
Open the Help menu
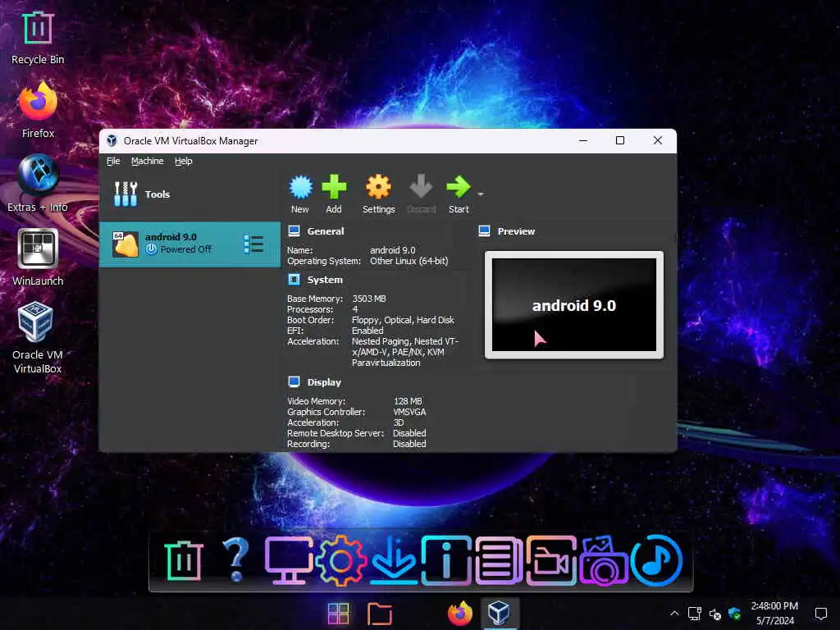pyautogui.click(x=183, y=161)
